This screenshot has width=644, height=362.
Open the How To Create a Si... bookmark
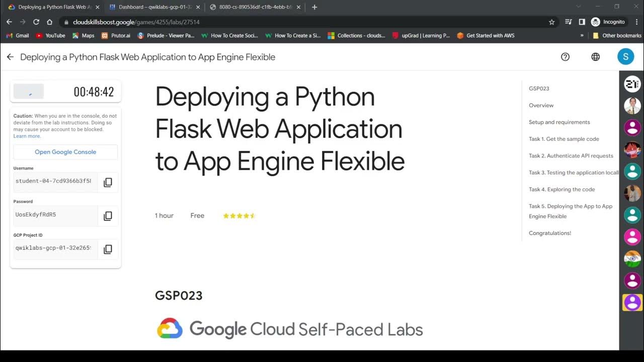293,36
